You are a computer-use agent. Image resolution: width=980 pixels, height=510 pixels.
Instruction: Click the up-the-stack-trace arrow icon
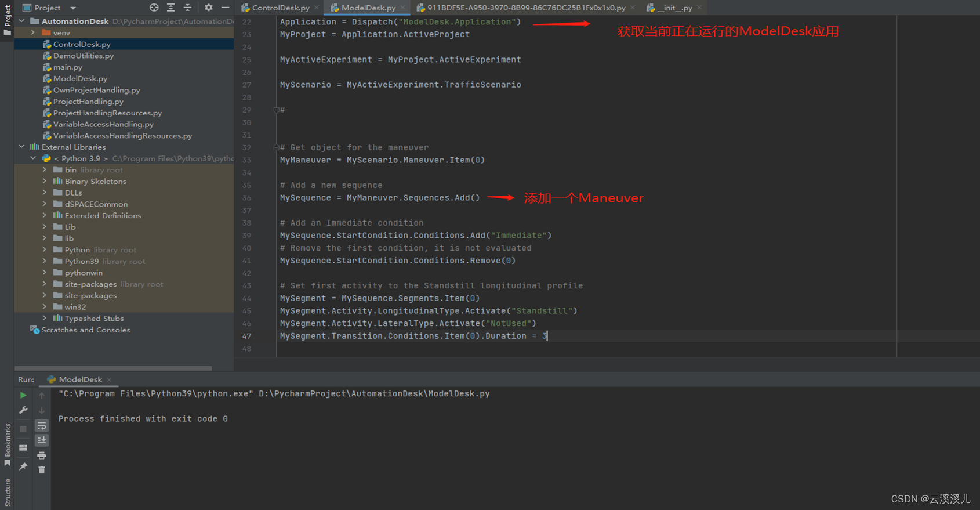coord(42,395)
